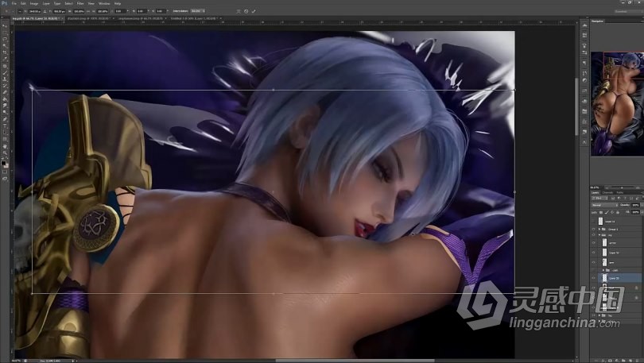Viewport: 644px width, 363px height.
Task: Open the layer blending mode dropdown
Action: 604,205
